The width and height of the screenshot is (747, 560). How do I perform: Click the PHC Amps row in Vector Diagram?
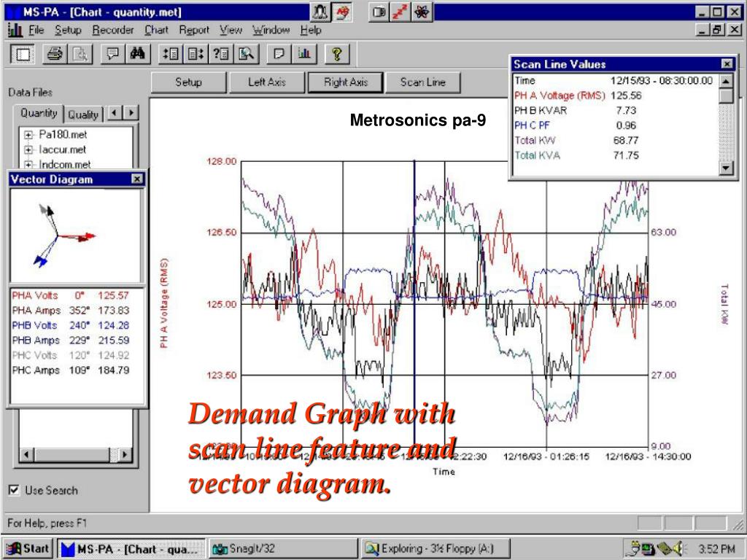71,370
